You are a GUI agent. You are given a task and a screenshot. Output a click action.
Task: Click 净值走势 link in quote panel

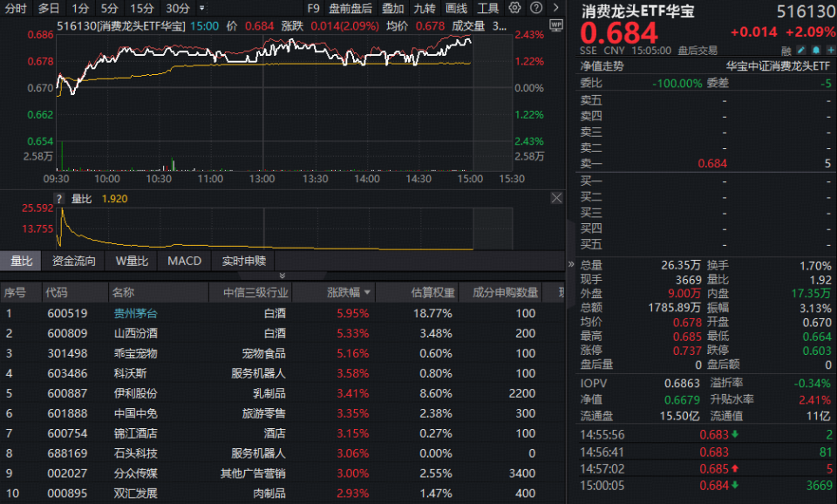[x=602, y=66]
